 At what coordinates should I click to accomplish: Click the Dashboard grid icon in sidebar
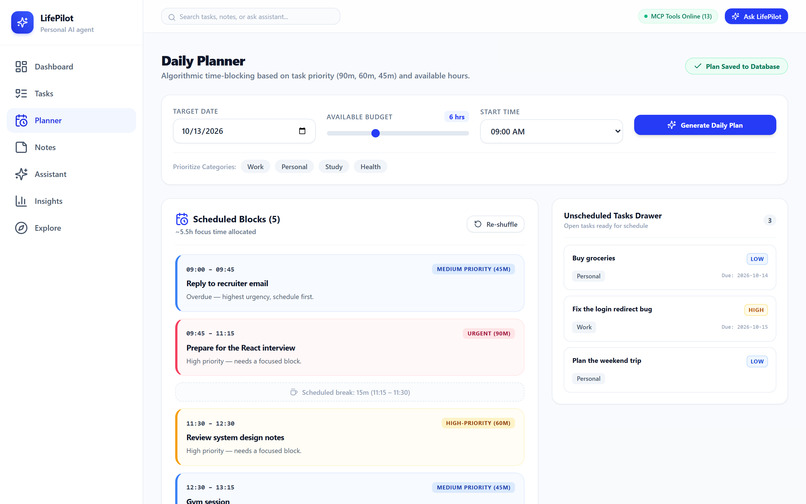pyautogui.click(x=21, y=66)
